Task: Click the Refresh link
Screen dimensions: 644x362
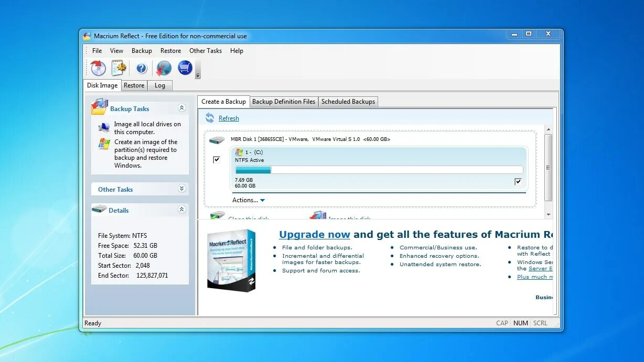Action: coord(229,118)
